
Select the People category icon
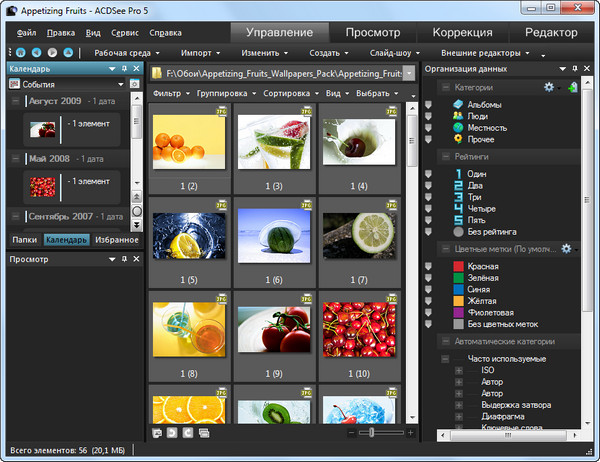(x=456, y=116)
